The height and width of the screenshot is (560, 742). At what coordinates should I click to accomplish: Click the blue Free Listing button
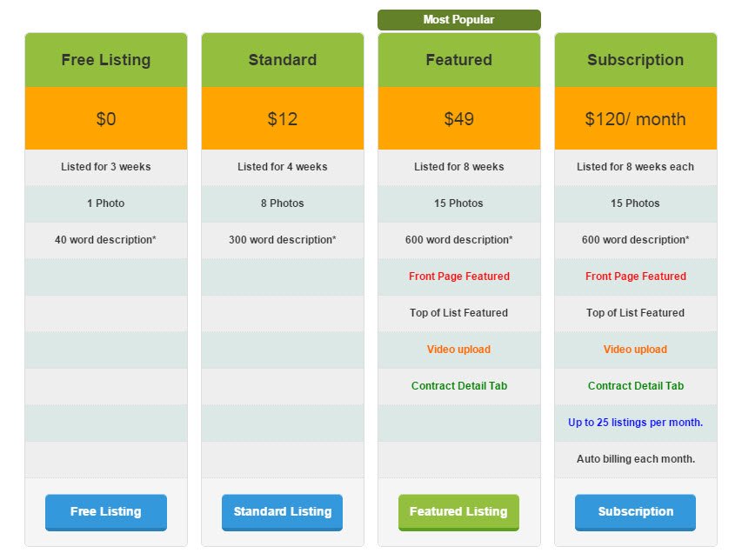pyautogui.click(x=106, y=512)
